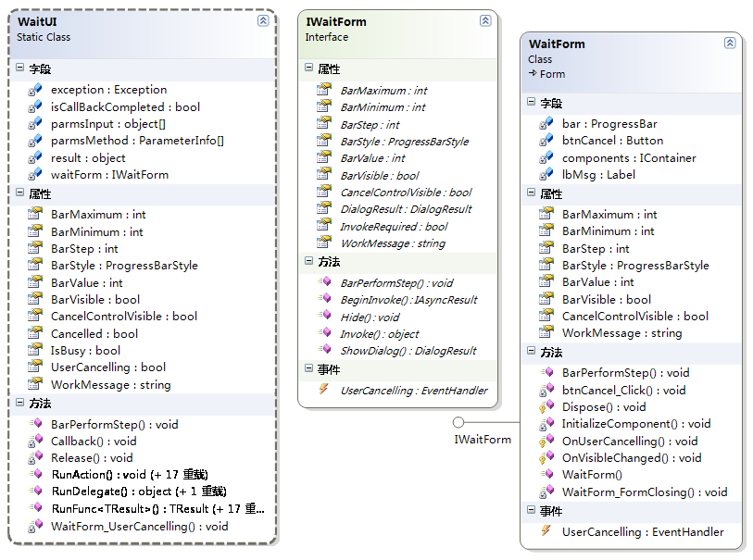This screenshot has width=753, height=560.
Task: Collapse the 方法 section in WaitUI
Action: (x=19, y=402)
